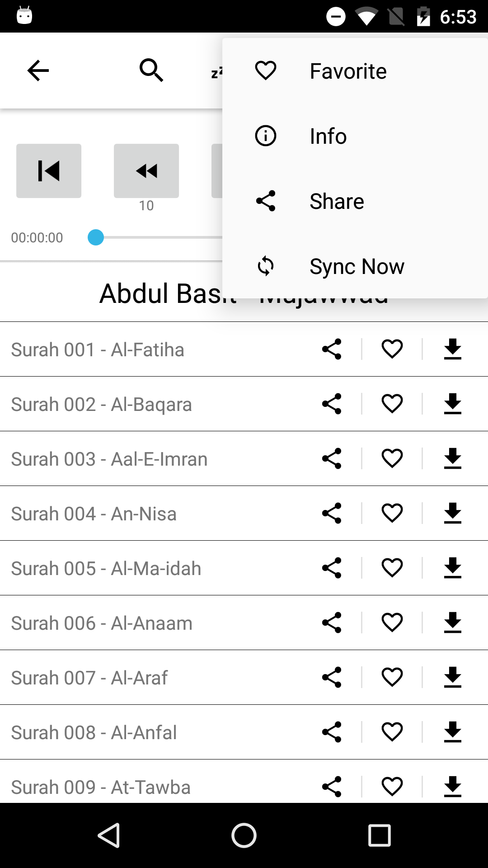This screenshot has height=868, width=488.
Task: Rewind 10 seconds button
Action: coord(146,171)
